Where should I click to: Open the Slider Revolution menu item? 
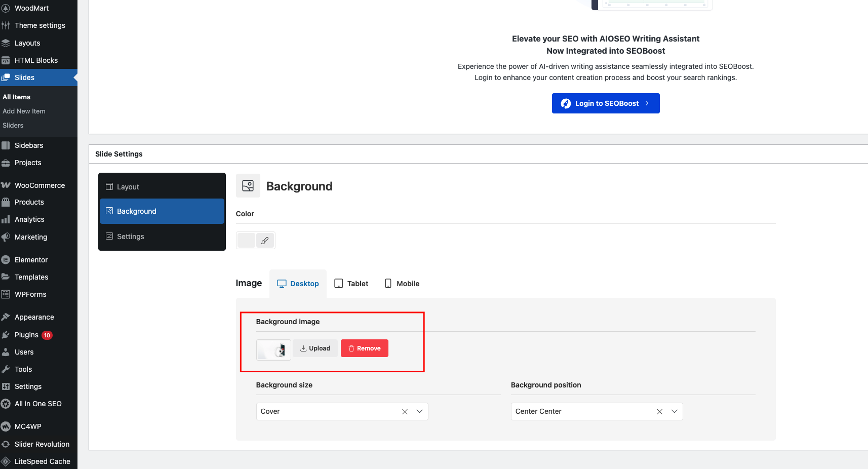[x=38, y=444]
